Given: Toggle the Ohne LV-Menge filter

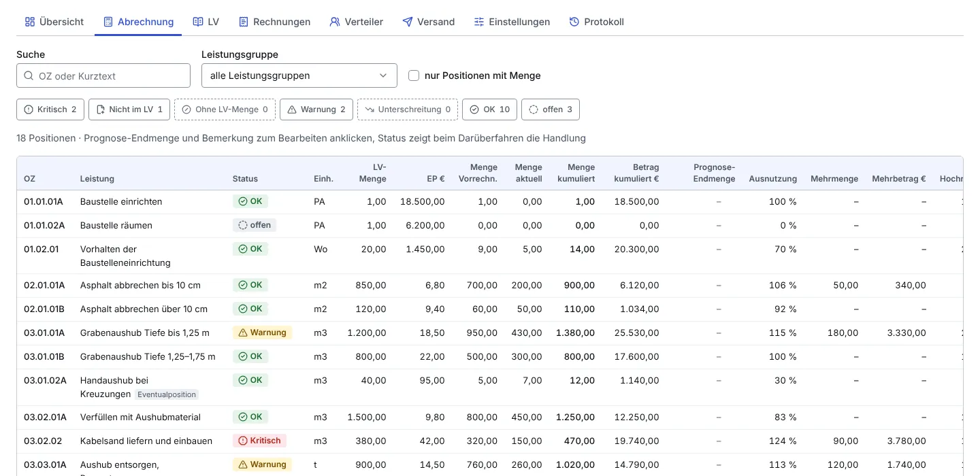Looking at the screenshot, I should [225, 109].
